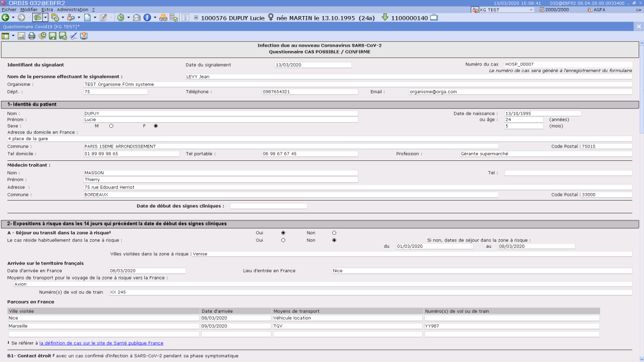
Task: Click the green back navigation arrow
Action: click(5, 17)
